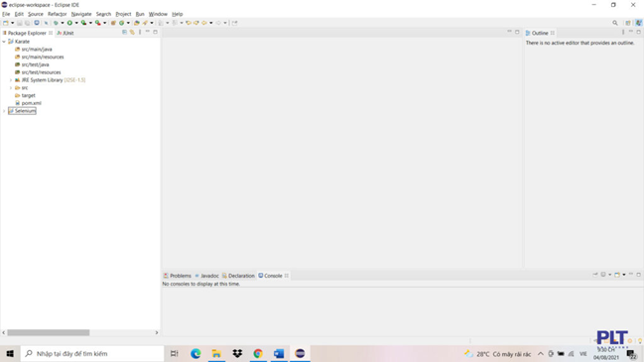Click the New file wizard icon
Viewport: 644px width, 362px height.
(6, 23)
